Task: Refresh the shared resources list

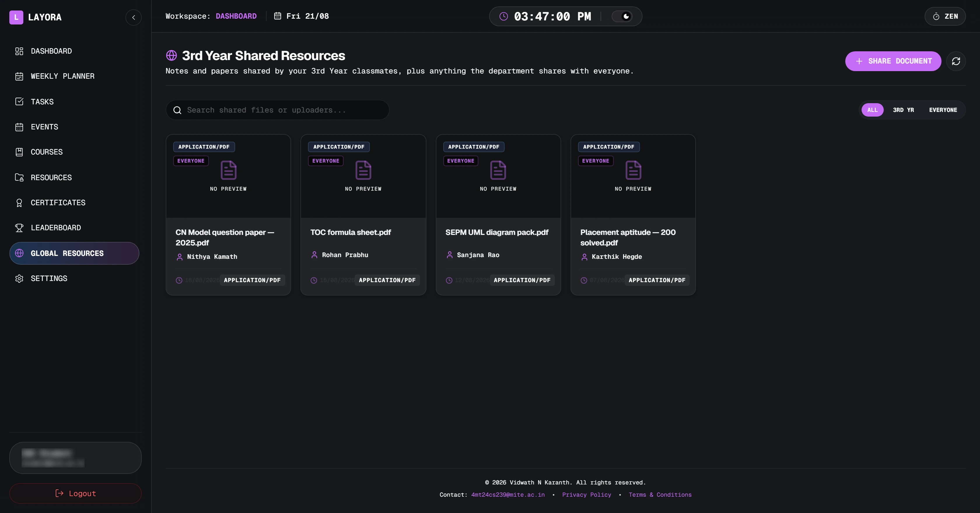Action: [x=956, y=61]
